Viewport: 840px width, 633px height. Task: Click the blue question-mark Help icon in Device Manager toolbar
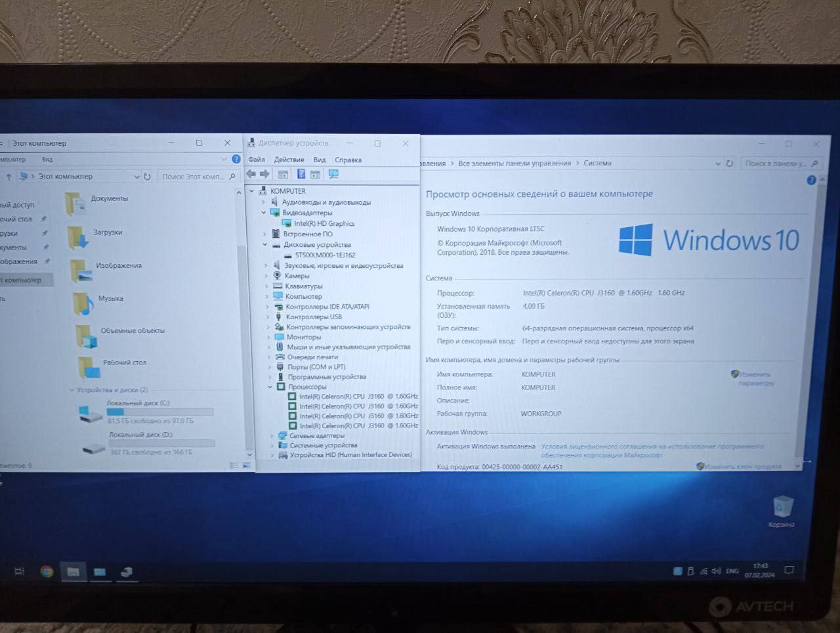click(x=301, y=174)
